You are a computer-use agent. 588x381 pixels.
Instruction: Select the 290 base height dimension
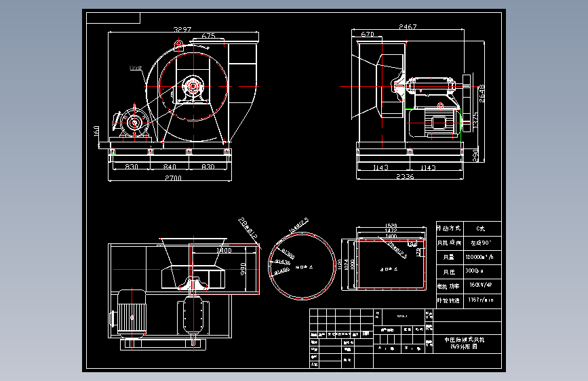pos(475,156)
